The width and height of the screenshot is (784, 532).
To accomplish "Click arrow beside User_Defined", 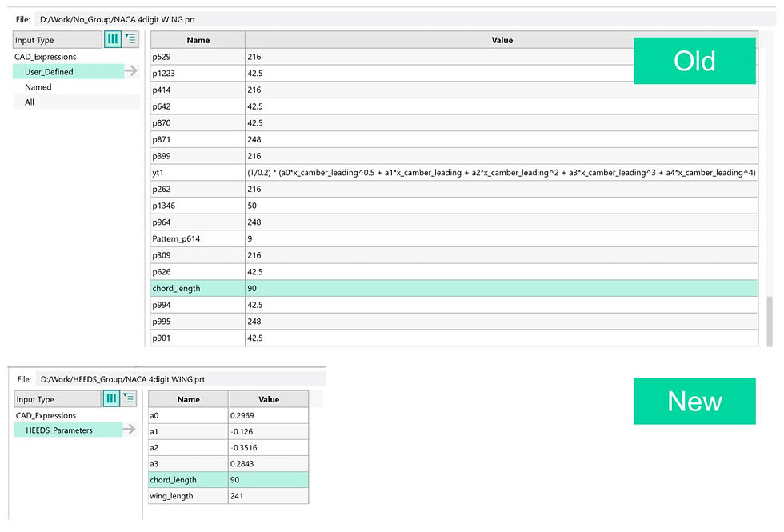I will click(x=131, y=71).
